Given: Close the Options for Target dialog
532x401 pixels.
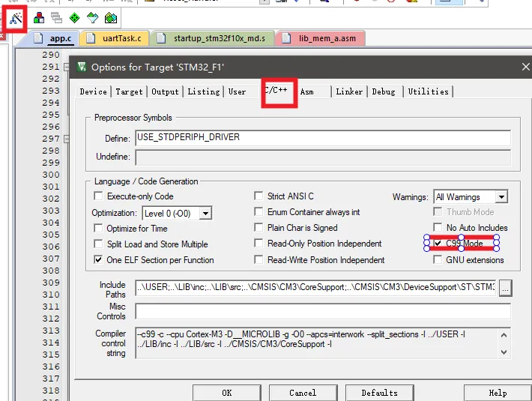Looking at the screenshot, I should 525,67.
